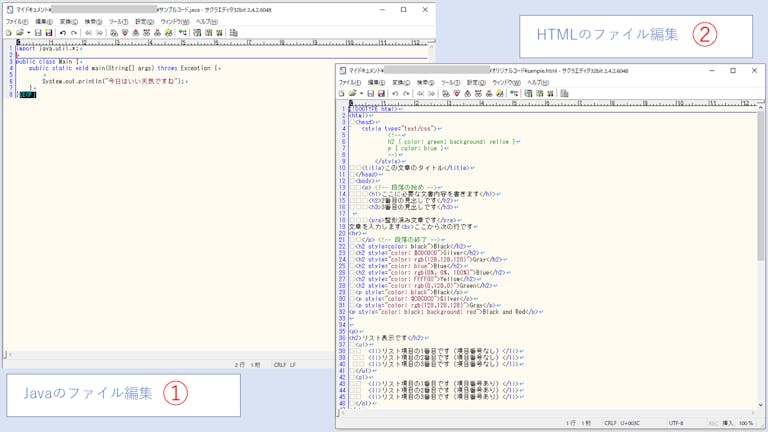768x432 pixels.
Task: Click Save As icon in HTML window
Action: [381, 94]
